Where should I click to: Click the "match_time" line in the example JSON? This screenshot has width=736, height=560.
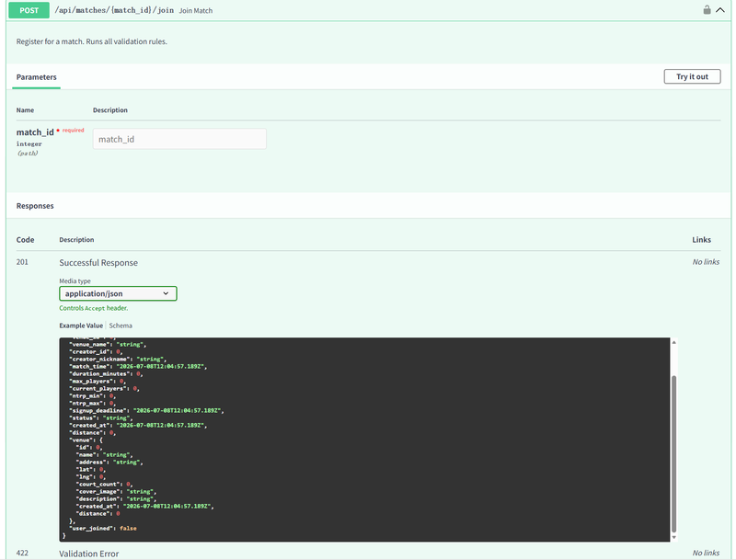[138, 366]
